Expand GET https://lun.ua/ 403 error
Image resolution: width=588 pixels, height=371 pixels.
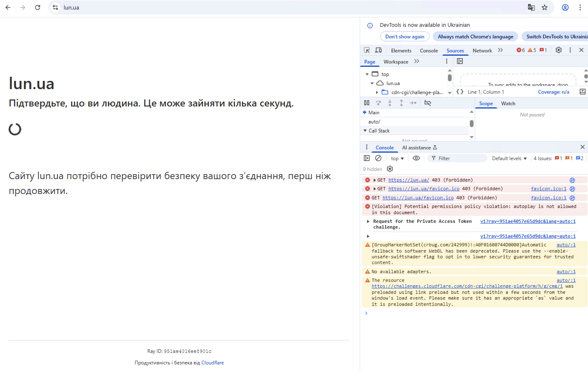[x=374, y=180]
